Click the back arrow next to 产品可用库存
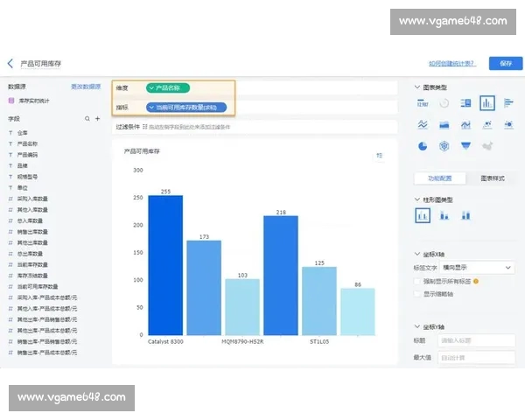Image resolution: width=525 pixels, height=420 pixels. 10,64
